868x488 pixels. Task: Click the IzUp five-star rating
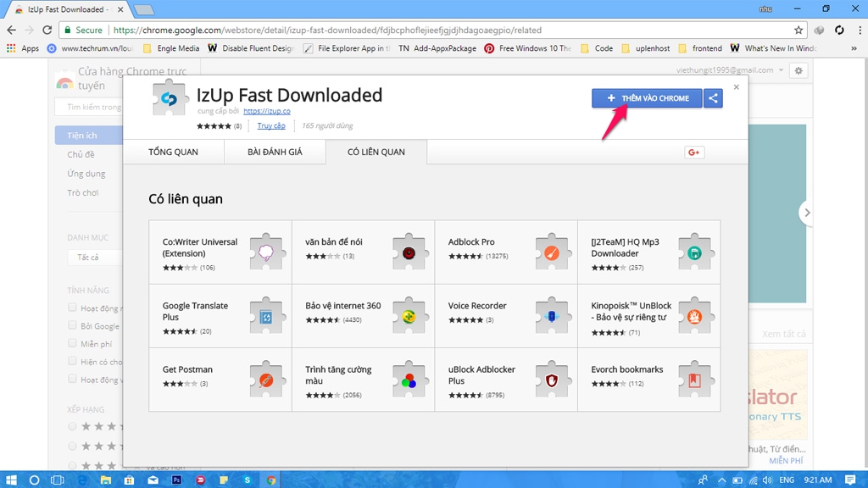click(x=214, y=126)
